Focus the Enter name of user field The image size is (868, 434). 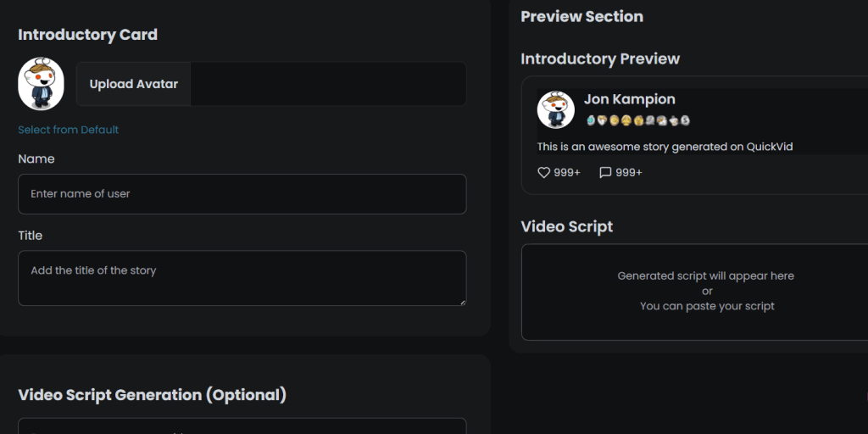pos(242,194)
